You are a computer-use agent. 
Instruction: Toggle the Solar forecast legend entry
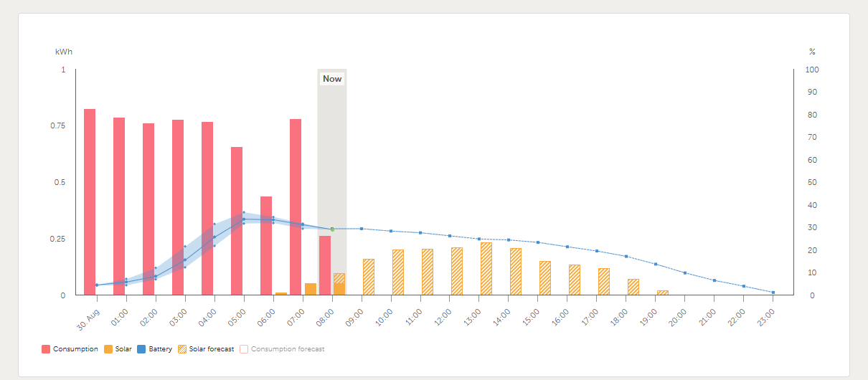coord(206,349)
